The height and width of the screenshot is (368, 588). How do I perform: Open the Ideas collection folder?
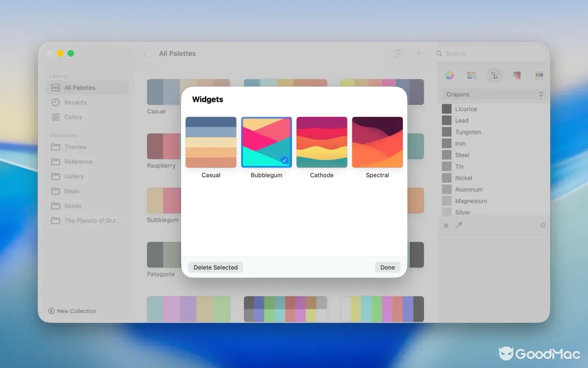coord(87,191)
